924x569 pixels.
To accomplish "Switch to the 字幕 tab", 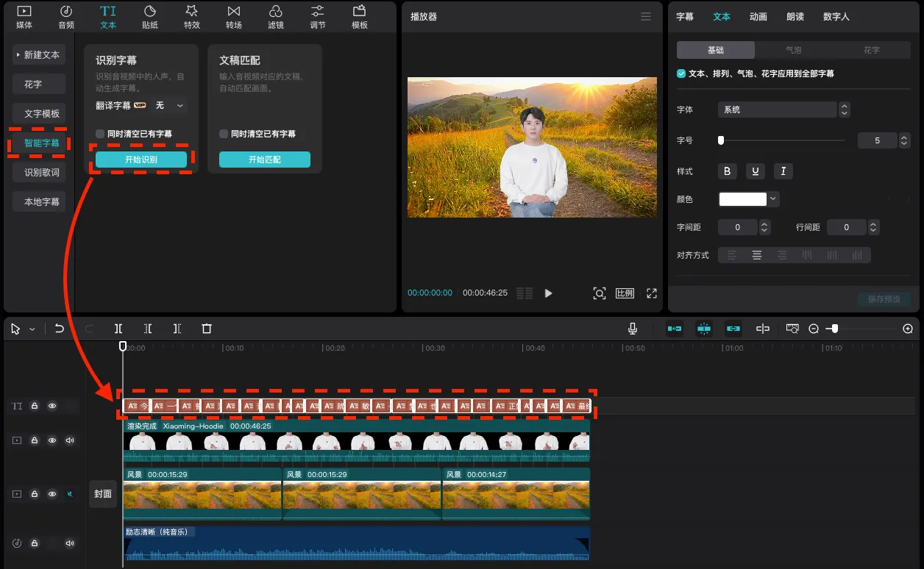I will pos(685,16).
